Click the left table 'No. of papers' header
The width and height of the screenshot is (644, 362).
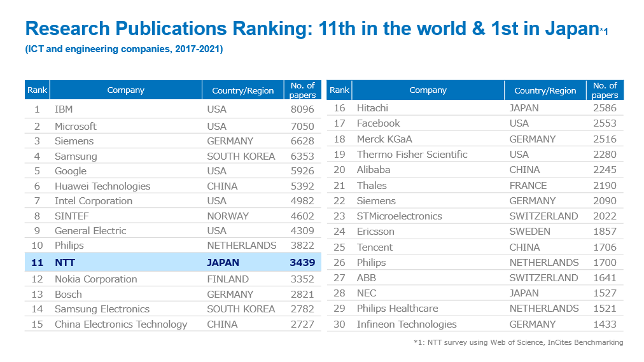click(303, 90)
